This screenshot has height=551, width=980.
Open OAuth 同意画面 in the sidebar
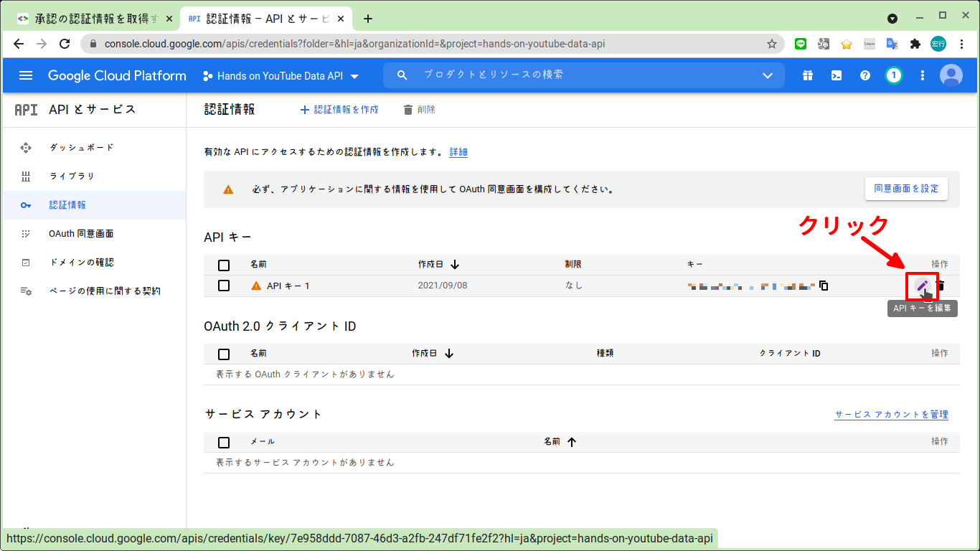pyautogui.click(x=81, y=233)
